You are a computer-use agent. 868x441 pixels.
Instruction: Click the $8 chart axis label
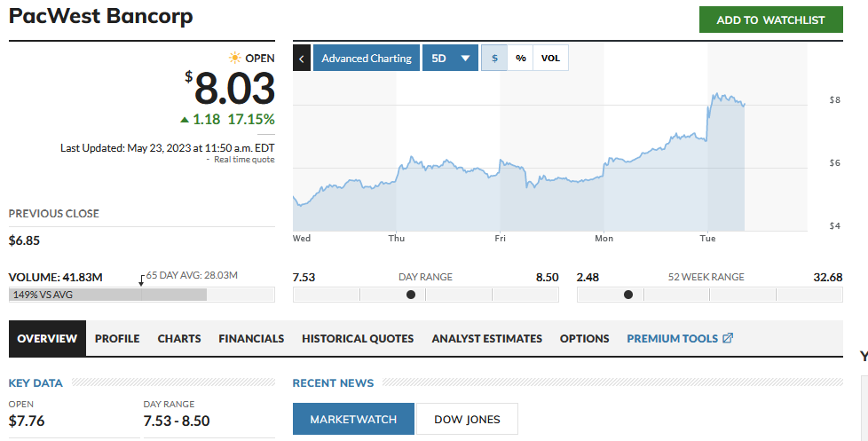click(835, 100)
